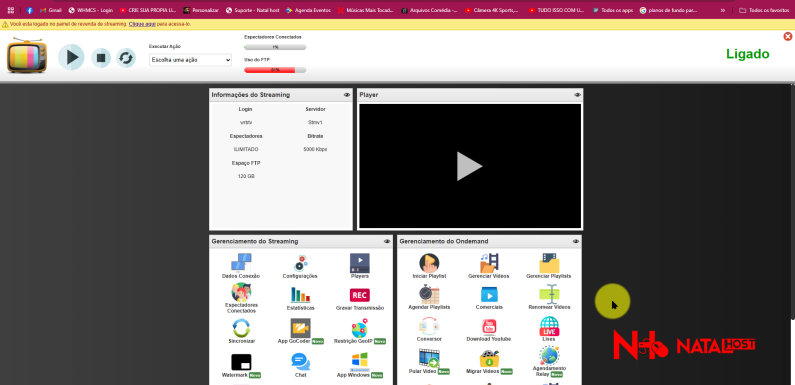Open the Facebook bookmark icon

click(30, 10)
